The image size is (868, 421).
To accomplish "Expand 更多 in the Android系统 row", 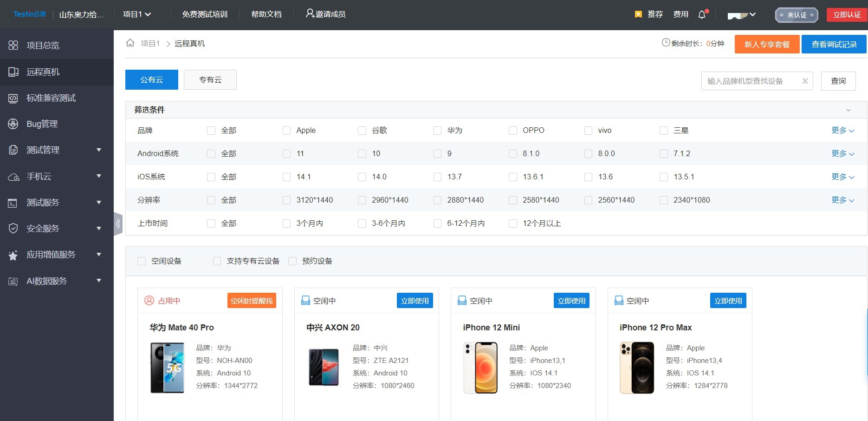I will pos(842,154).
